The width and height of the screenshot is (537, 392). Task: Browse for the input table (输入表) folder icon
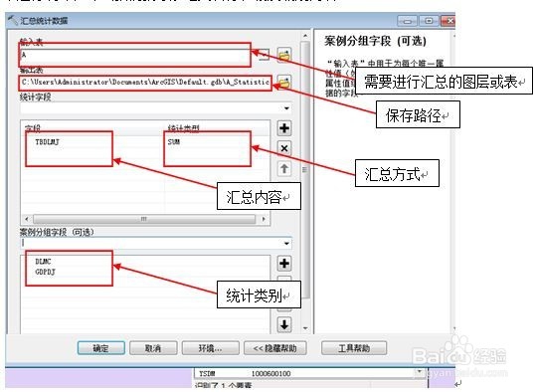(283, 55)
